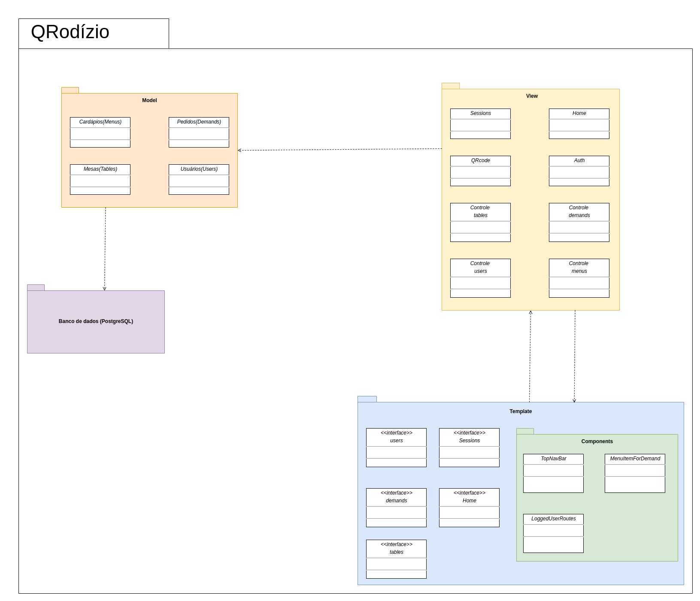Click the View package title
Viewport: 700px width, 601px height.
tap(532, 96)
